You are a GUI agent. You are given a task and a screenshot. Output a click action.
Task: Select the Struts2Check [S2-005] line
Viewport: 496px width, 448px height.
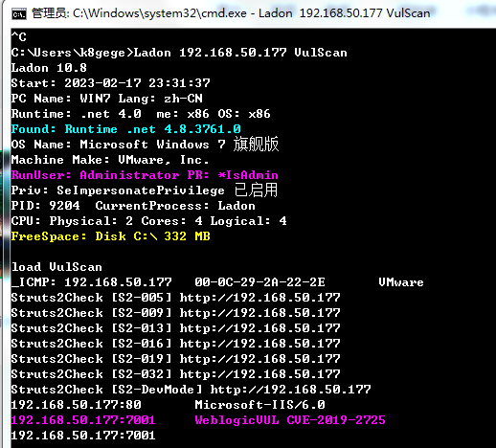pos(175,298)
